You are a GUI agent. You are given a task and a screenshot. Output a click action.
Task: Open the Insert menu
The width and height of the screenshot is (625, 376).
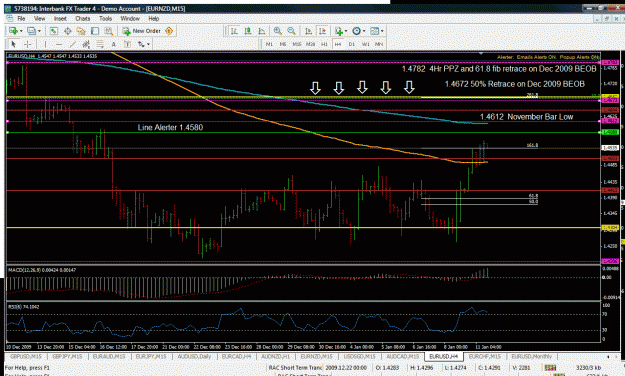(x=60, y=18)
